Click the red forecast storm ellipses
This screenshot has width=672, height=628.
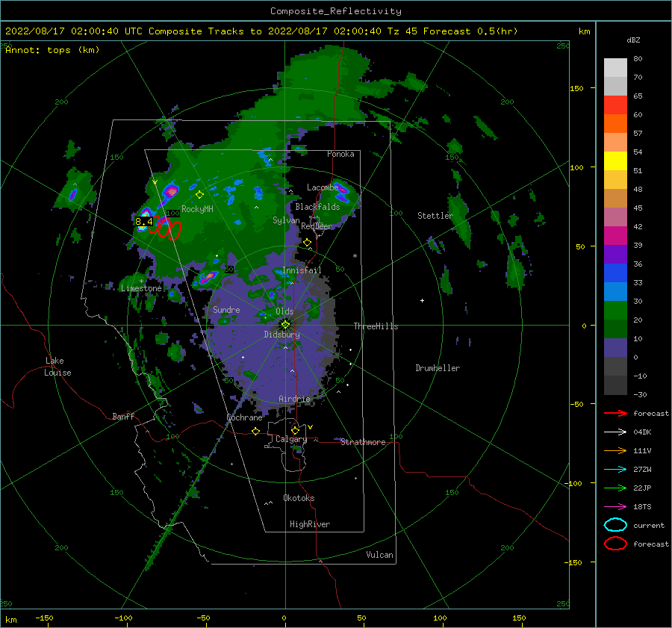pos(165,228)
